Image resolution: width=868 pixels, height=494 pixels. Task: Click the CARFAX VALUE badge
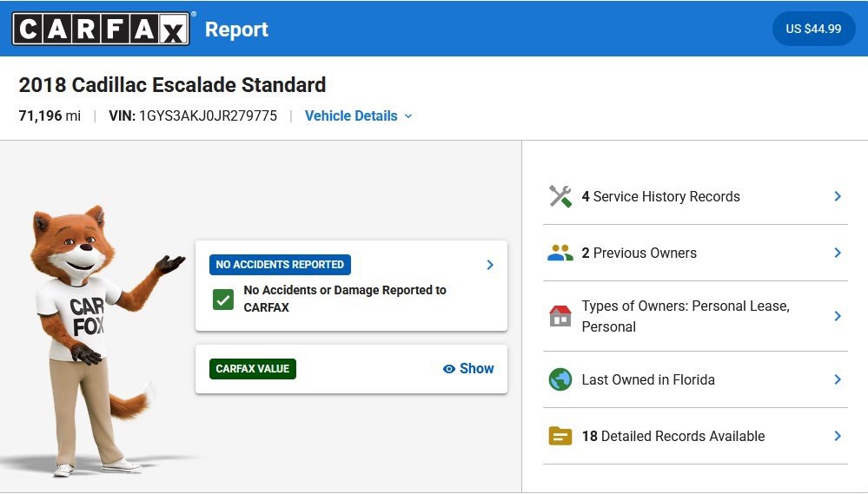[x=253, y=368]
